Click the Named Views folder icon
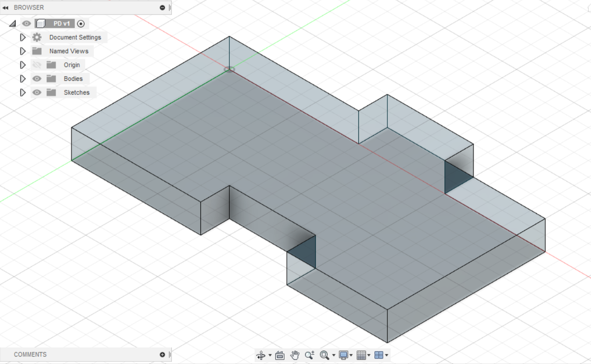The height and width of the screenshot is (364, 591). 37,51
